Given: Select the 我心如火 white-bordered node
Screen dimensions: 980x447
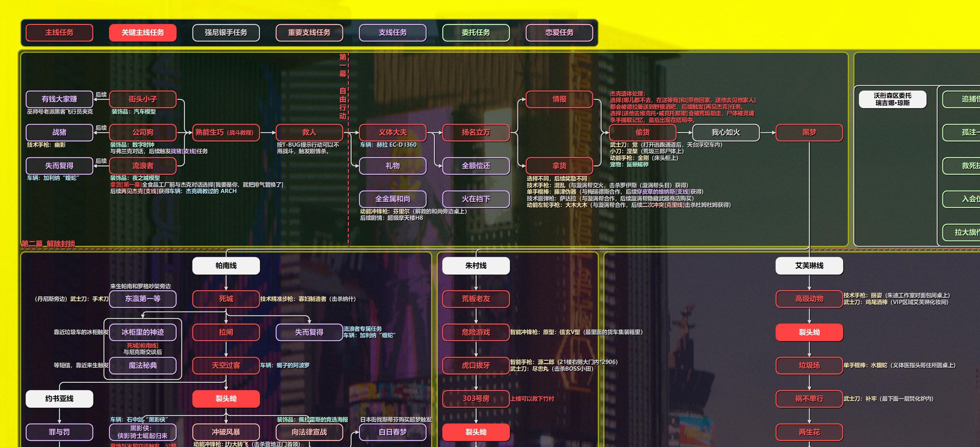Looking at the screenshot, I should pos(726,132).
